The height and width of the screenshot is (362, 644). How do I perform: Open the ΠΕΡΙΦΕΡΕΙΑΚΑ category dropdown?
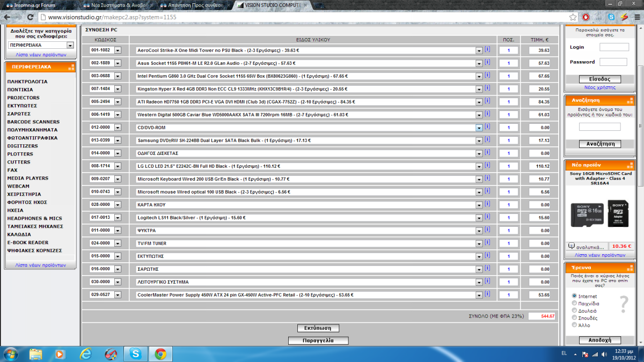coord(41,46)
